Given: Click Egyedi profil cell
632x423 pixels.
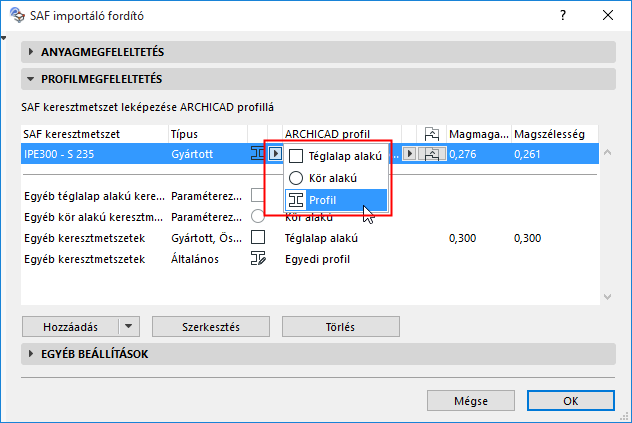Looking at the screenshot, I should click(x=317, y=259).
